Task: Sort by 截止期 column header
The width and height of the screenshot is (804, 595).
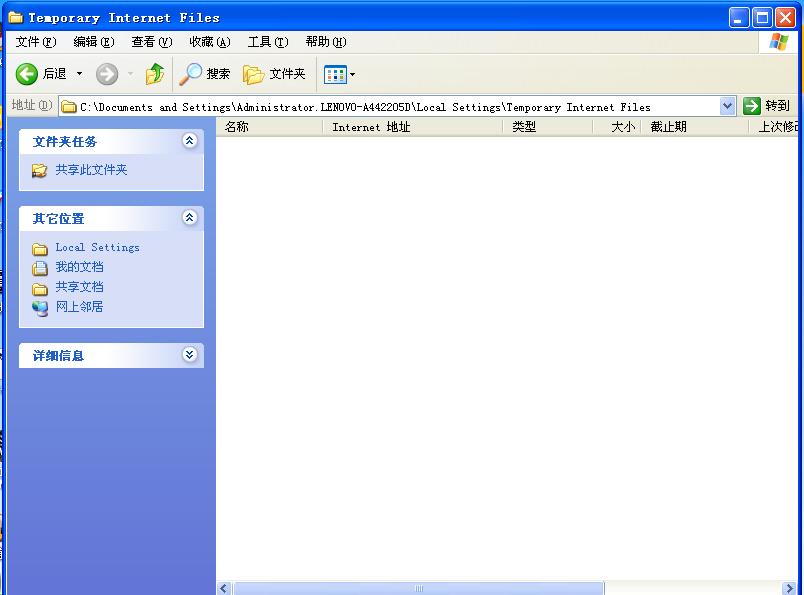Action: click(x=694, y=127)
